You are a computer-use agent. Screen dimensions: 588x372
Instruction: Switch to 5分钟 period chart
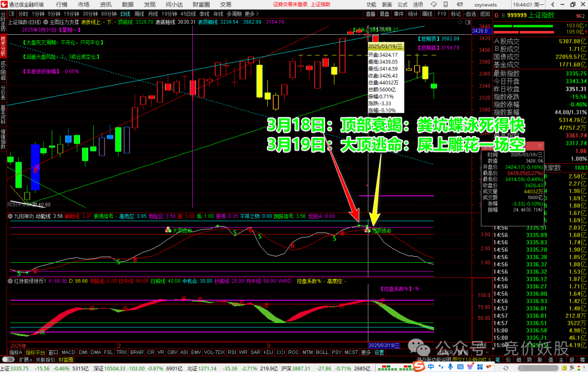pos(54,13)
